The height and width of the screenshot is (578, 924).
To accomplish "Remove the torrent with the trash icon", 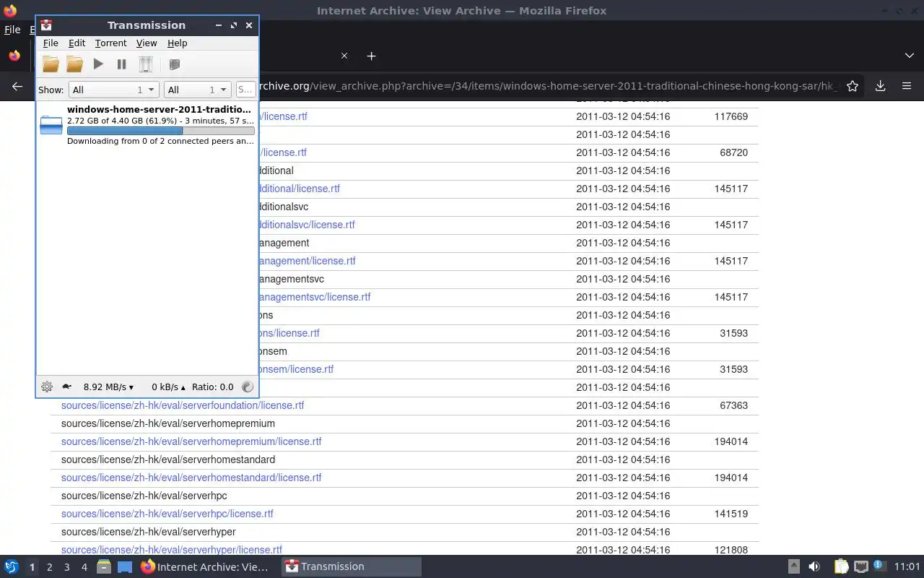I will (146, 64).
